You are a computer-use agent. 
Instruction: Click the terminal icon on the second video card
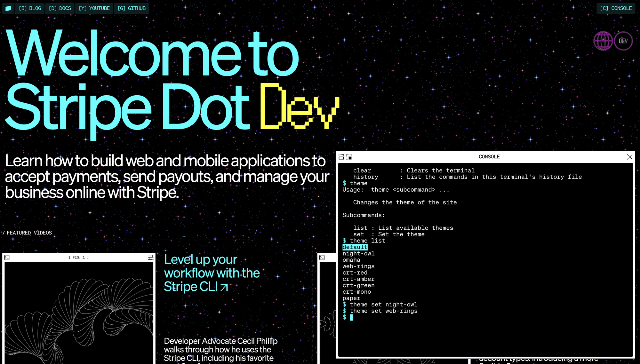pos(322,257)
